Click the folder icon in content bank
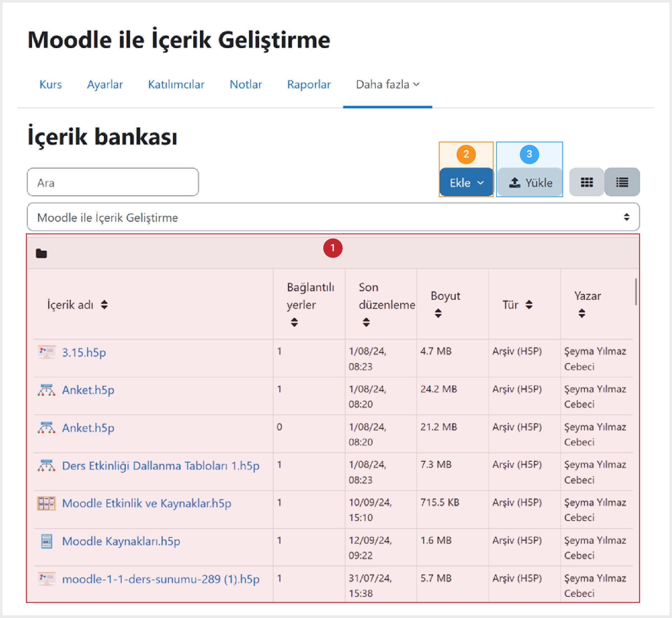This screenshot has width=672, height=618. click(41, 253)
